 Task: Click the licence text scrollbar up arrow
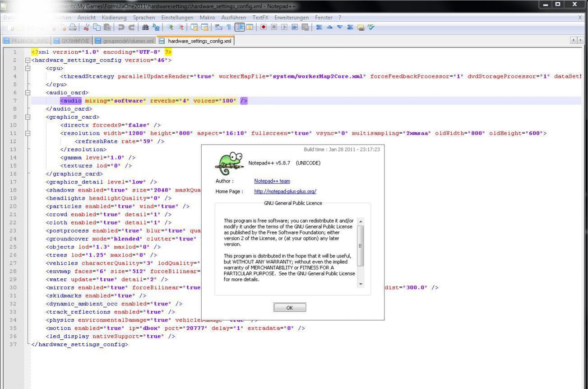coord(361,221)
